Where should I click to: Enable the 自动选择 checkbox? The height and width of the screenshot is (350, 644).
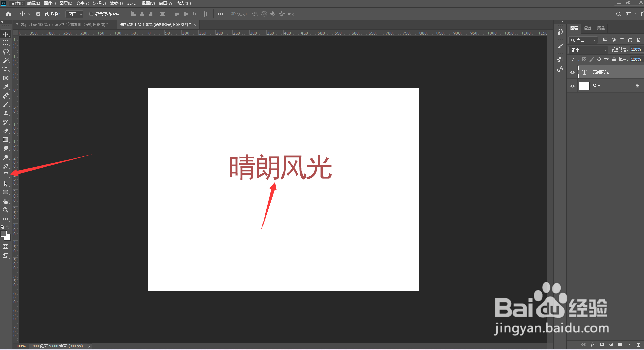click(38, 14)
